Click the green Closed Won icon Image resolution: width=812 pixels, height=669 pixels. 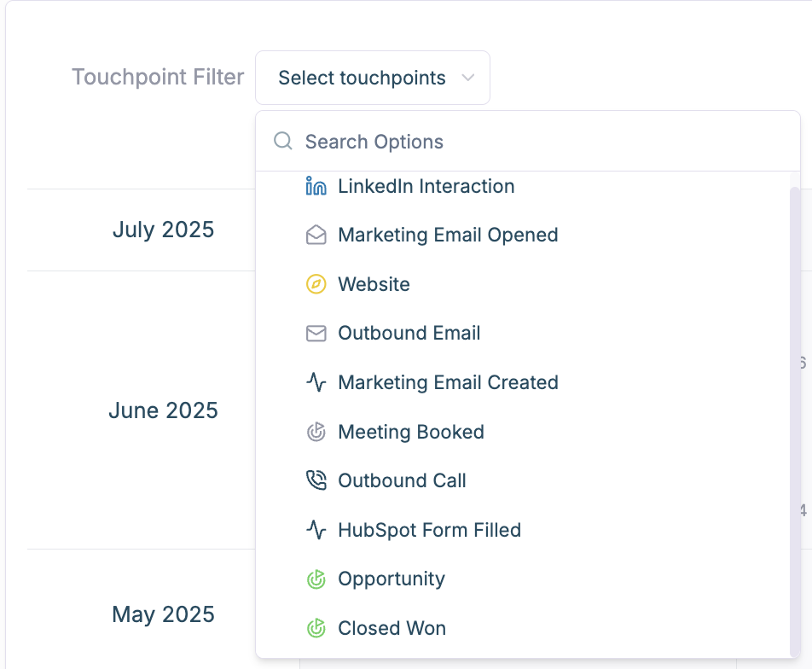coord(316,629)
